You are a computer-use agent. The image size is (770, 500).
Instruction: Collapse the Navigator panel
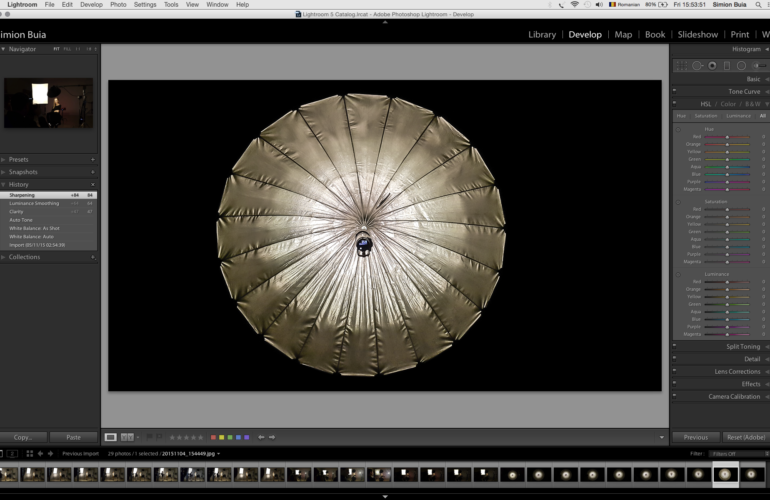click(x=3, y=49)
